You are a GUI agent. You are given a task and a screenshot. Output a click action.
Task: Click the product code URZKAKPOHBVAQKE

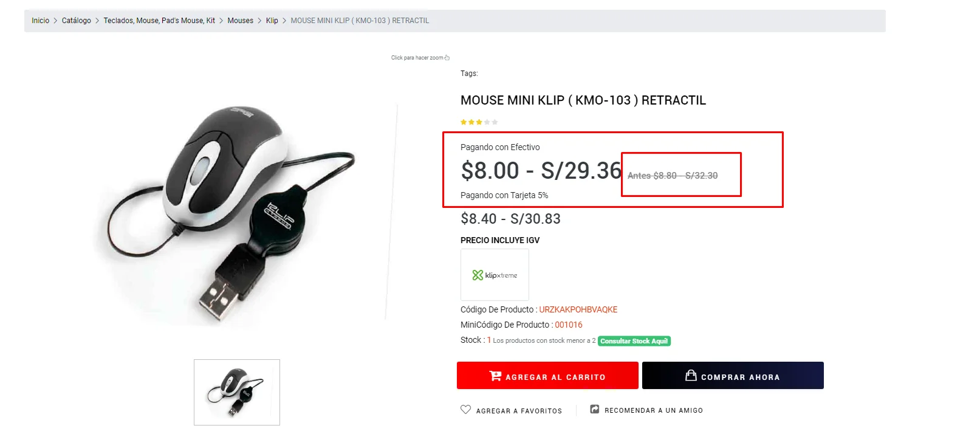pos(578,309)
